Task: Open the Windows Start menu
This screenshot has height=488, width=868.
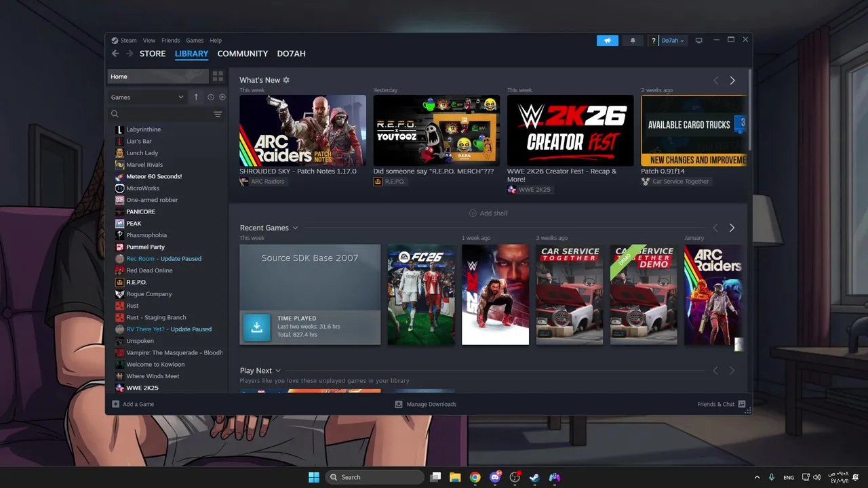Action: 314,477
